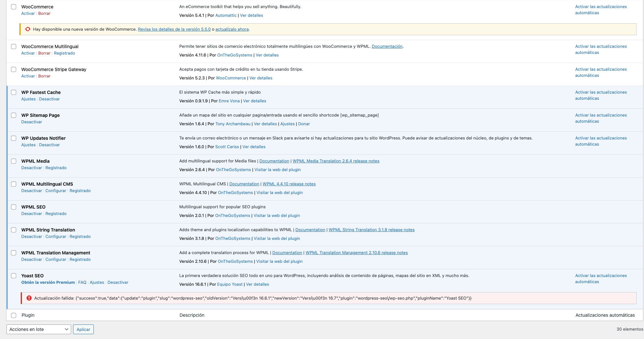The image size is (644, 339).
Task: Click the Emre Vona author link
Action: (x=229, y=101)
